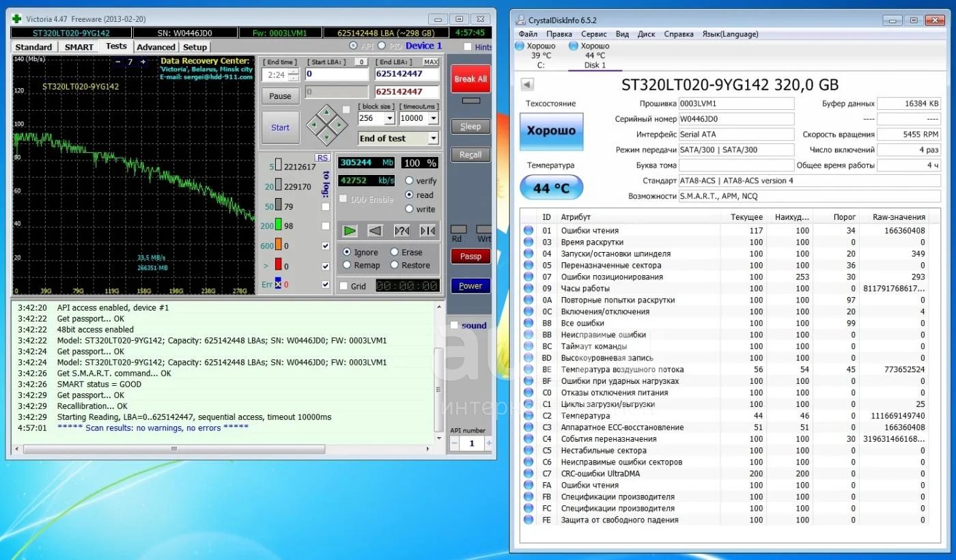Screen dimensions: 956x560
Task: Click the Start button in Victoria
Action: [x=280, y=128]
